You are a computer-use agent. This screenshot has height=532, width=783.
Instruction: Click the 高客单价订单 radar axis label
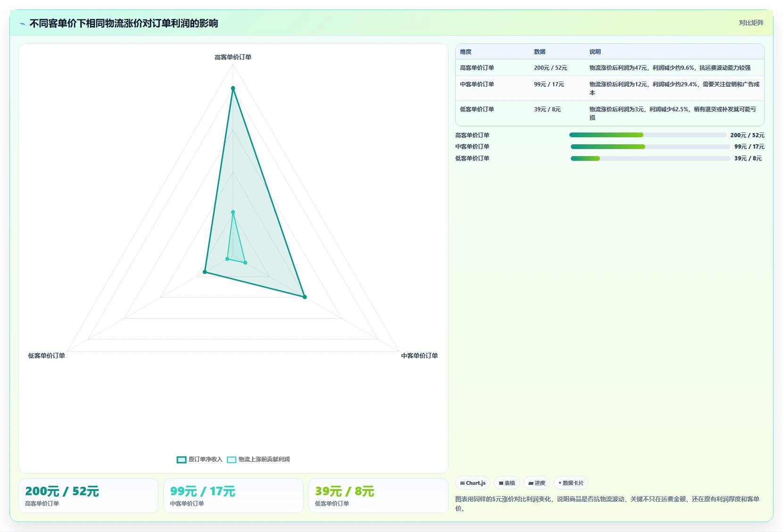click(x=233, y=57)
